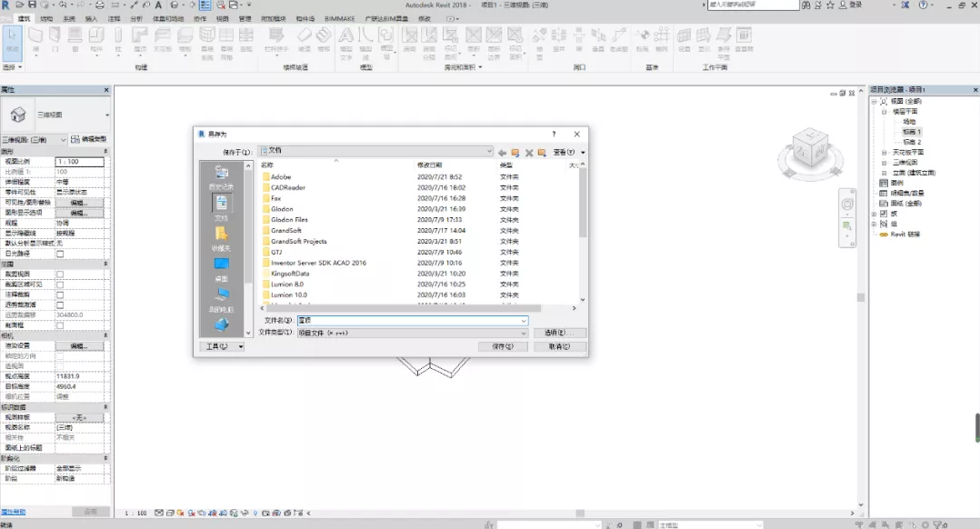Click the vertical scrollbar of the file list
The width and height of the screenshot is (980, 529).
(x=583, y=203)
